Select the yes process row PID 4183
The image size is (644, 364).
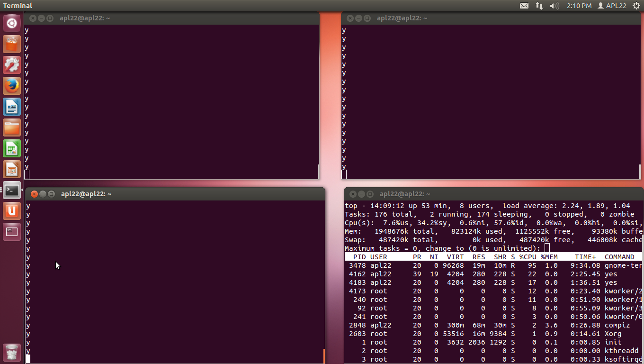point(494,282)
